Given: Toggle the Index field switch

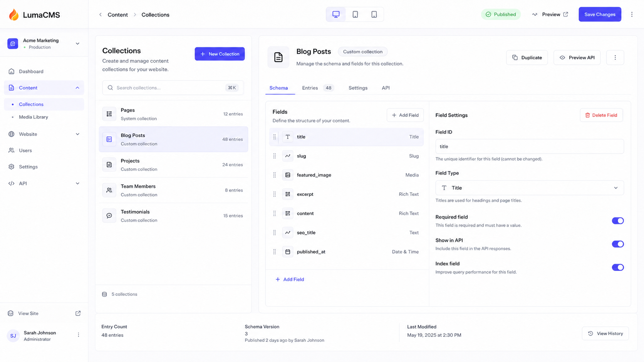Looking at the screenshot, I should click(618, 267).
